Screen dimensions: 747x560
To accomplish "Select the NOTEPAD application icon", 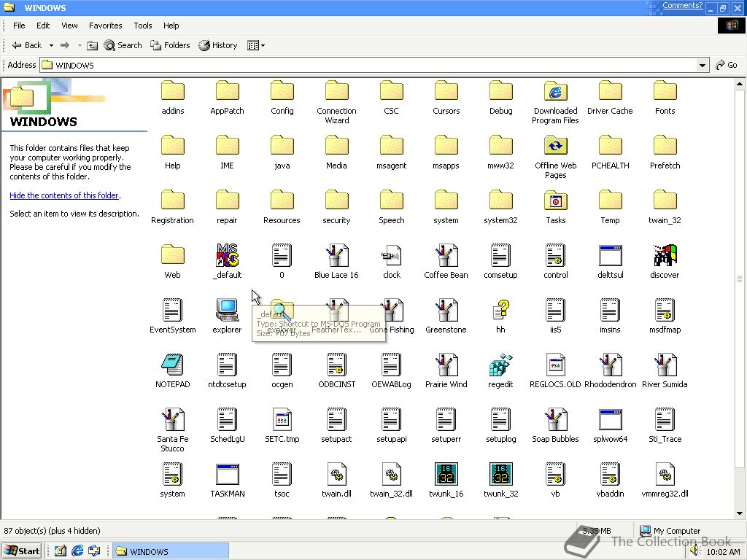I will [172, 365].
